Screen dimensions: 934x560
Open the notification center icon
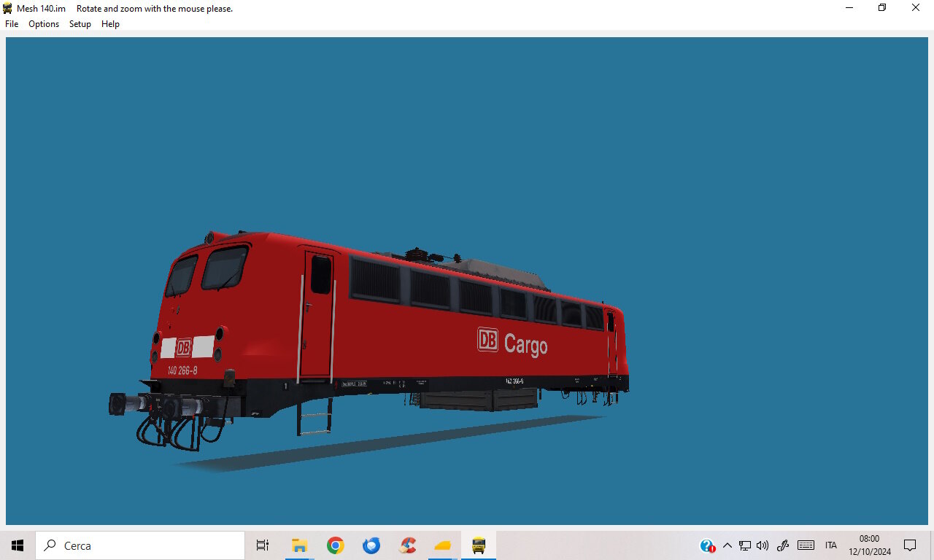pos(910,545)
